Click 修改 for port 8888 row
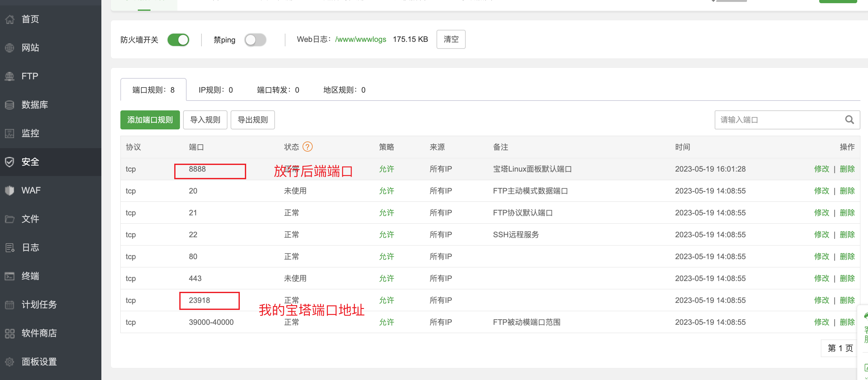The height and width of the screenshot is (380, 868). point(821,169)
